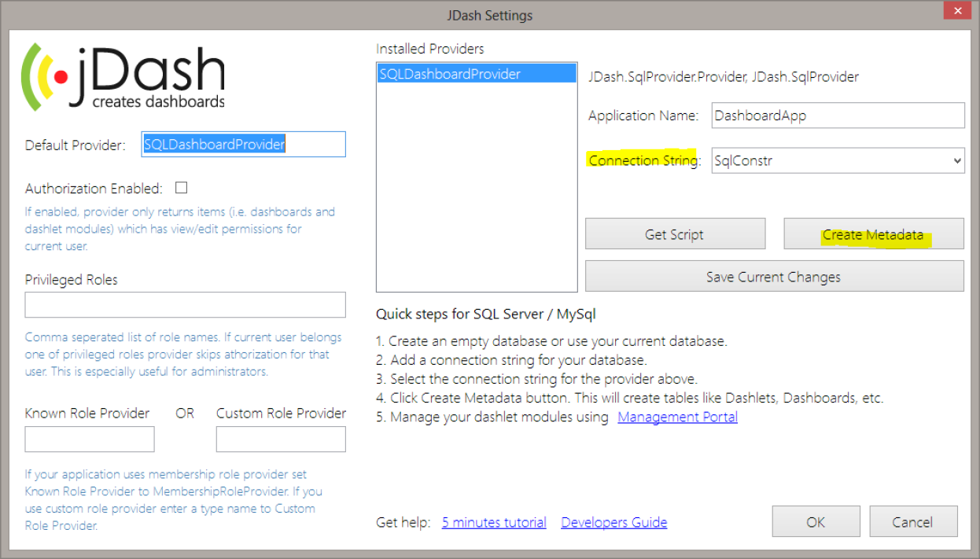Click the JDash.SqlProvider.Provider type text
The image size is (980, 559).
724,77
